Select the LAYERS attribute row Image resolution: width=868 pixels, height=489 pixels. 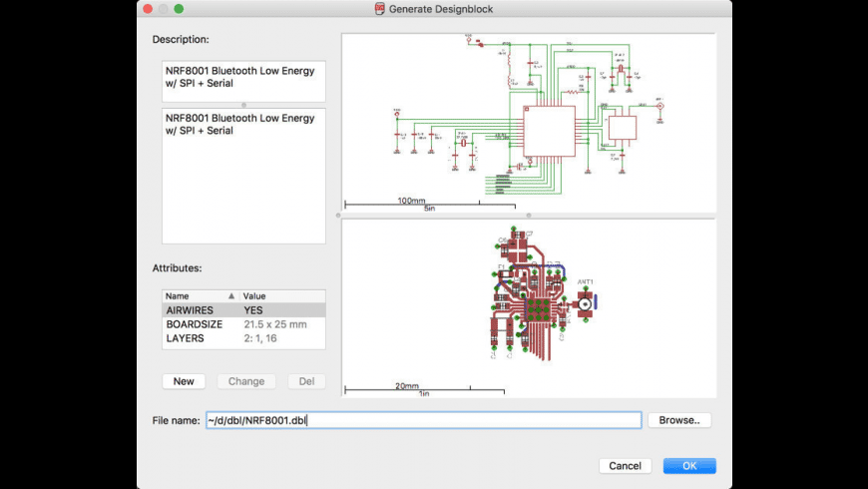pos(243,338)
